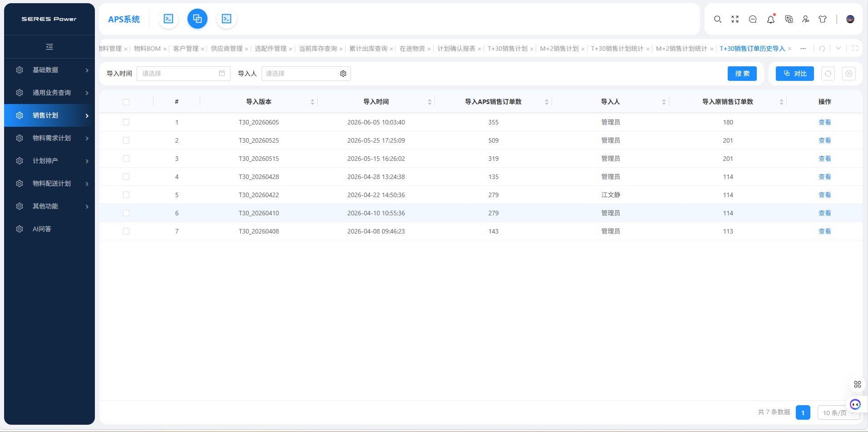Open the notification bell icon

771,19
